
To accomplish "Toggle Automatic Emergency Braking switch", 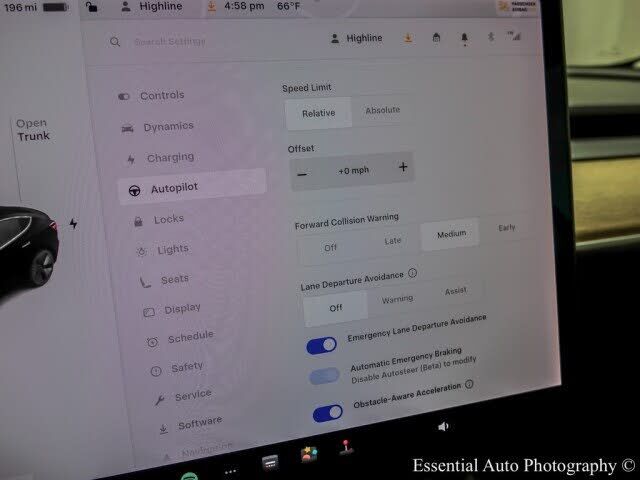I will pyautogui.click(x=324, y=377).
